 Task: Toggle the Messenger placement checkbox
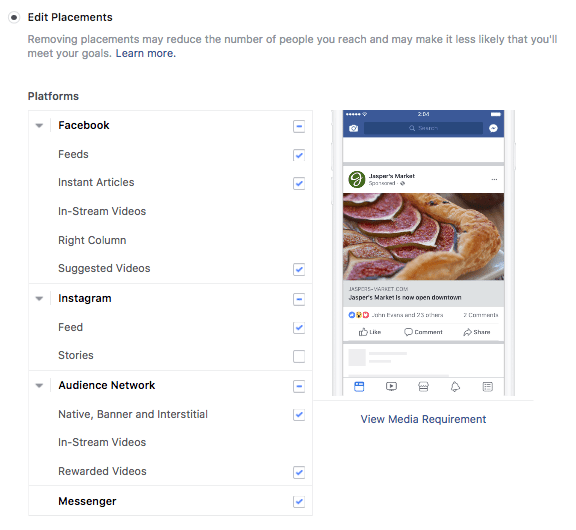coord(299,501)
